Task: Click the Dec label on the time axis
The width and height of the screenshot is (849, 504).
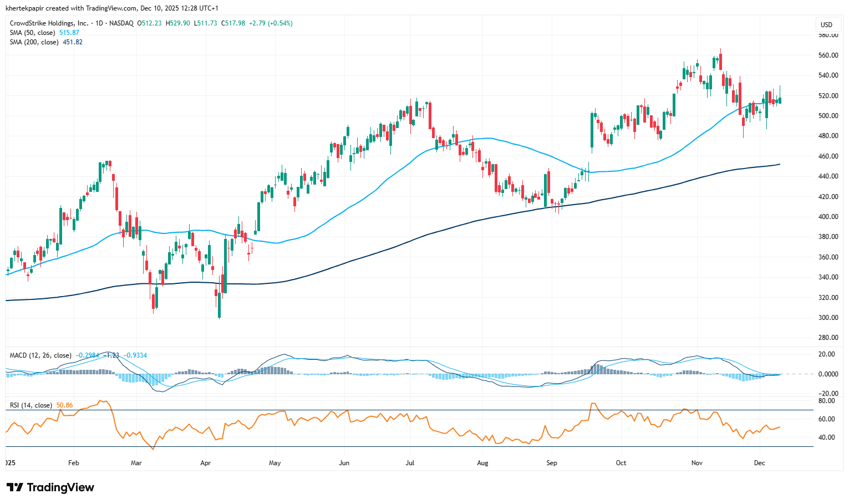Action: click(x=760, y=463)
